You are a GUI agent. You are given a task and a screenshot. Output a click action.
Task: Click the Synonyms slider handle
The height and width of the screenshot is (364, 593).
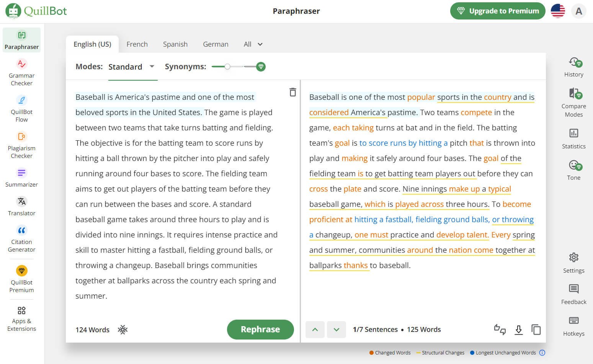pyautogui.click(x=227, y=67)
